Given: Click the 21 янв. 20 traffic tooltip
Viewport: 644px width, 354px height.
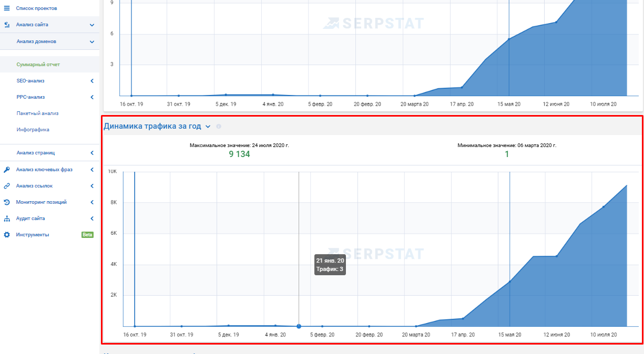Looking at the screenshot, I should pos(330,265).
